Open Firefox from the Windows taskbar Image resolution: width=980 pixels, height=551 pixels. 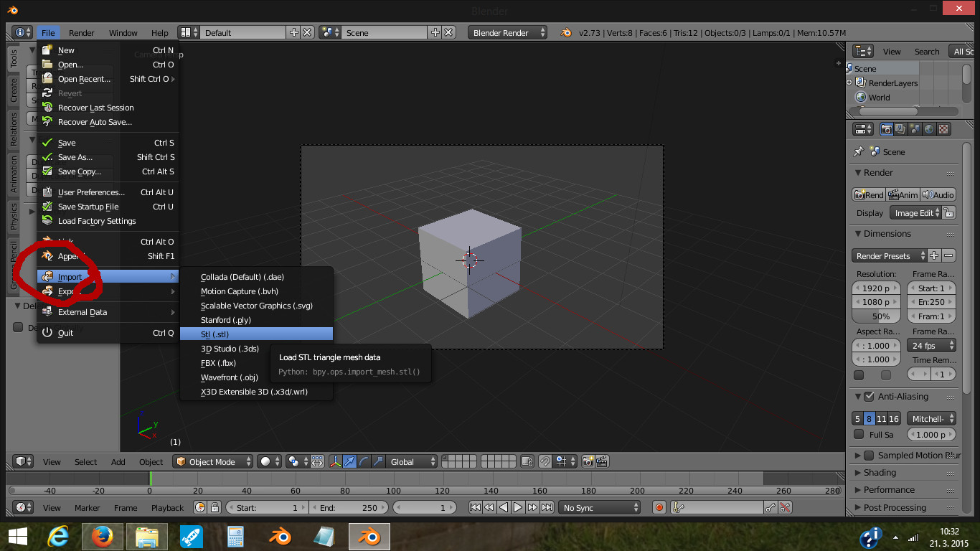pos(103,536)
